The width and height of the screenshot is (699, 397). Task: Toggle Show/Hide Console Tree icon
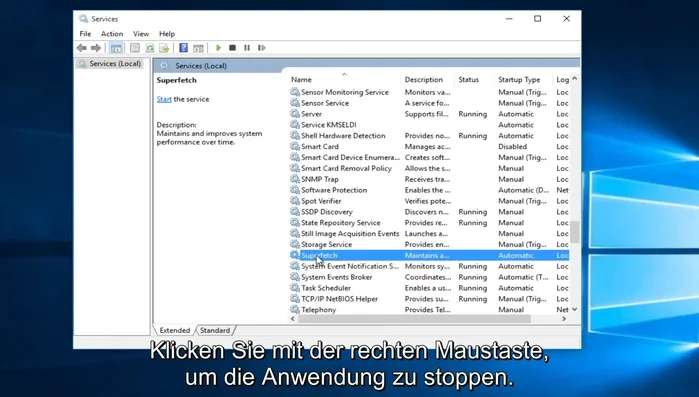coord(116,48)
